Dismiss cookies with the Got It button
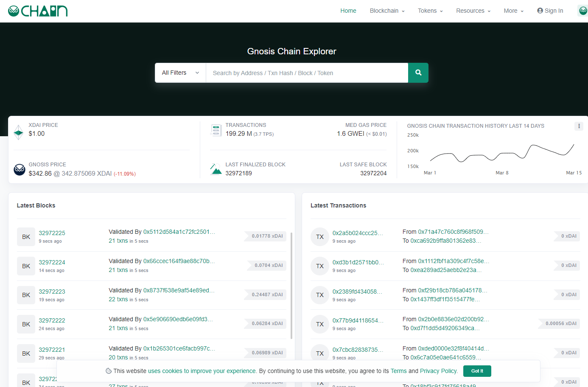588x387 pixels. point(477,370)
